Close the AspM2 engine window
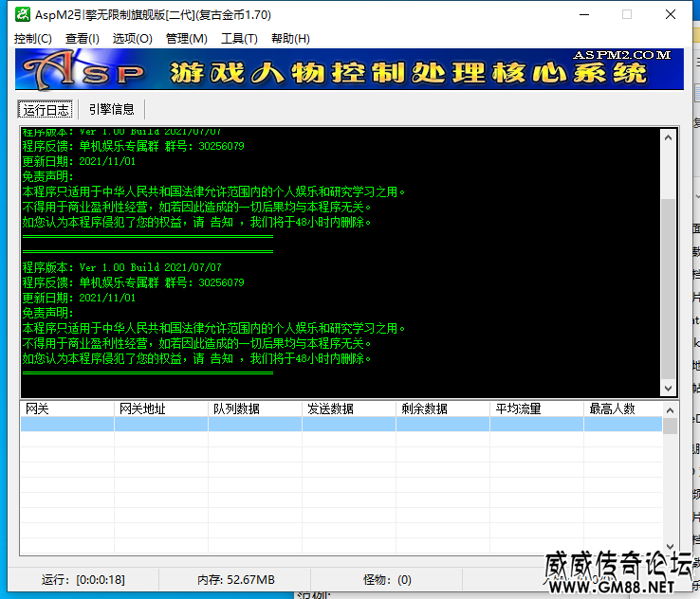 click(670, 15)
